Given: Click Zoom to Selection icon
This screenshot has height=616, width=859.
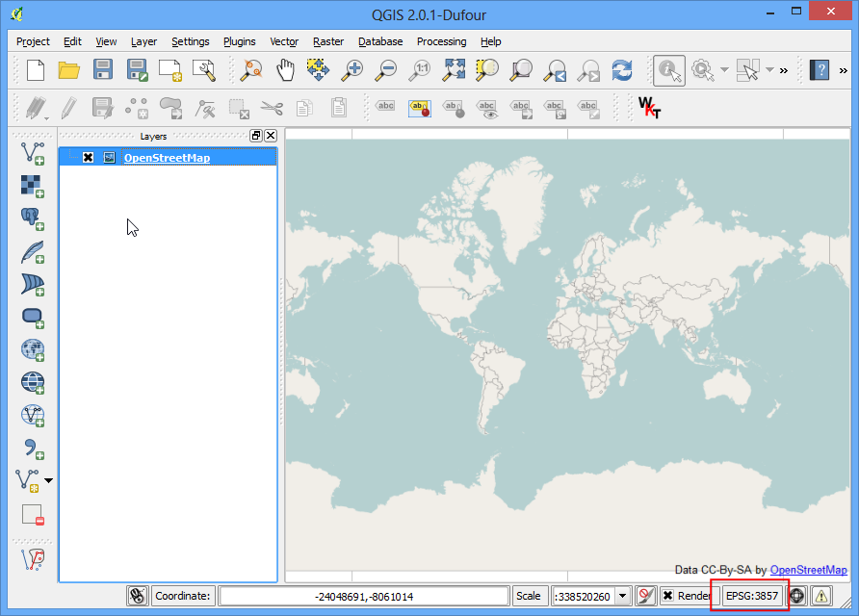Looking at the screenshot, I should point(487,70).
